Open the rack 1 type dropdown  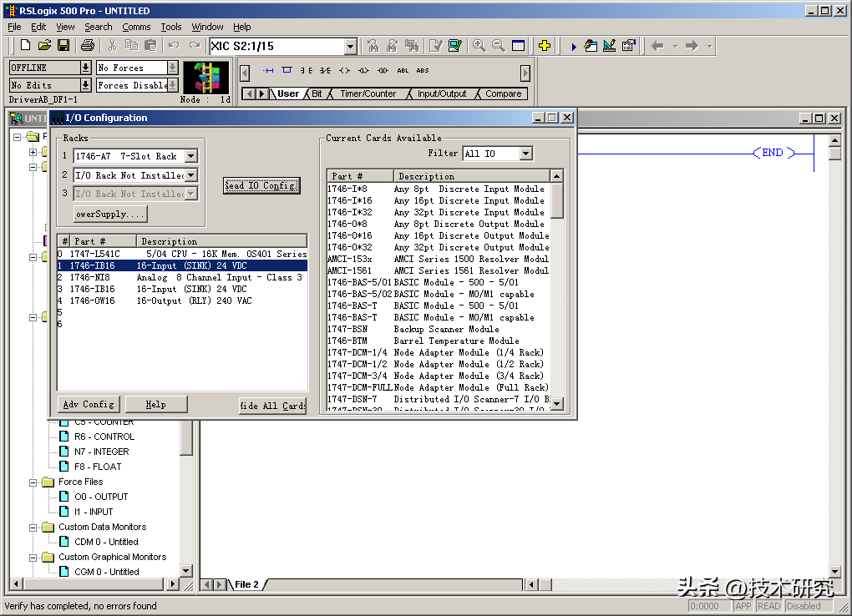[x=191, y=156]
